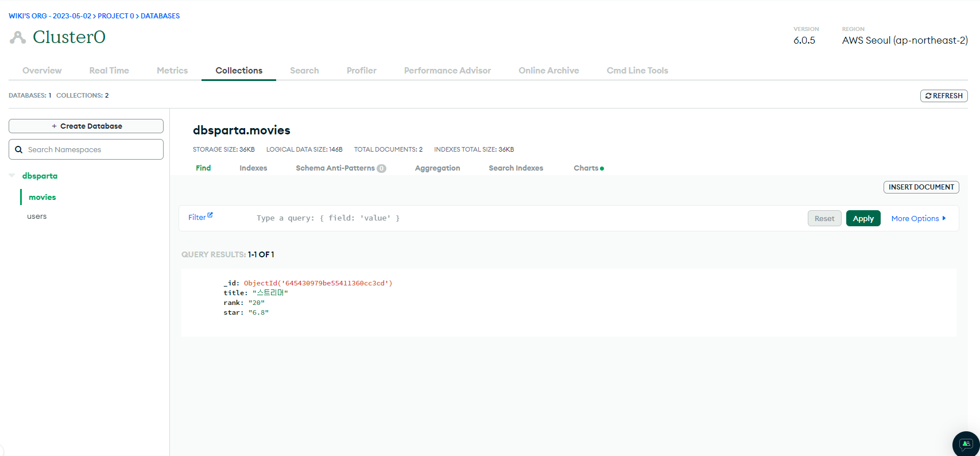The width and height of the screenshot is (980, 456).
Task: Open the Performance Advisor tab
Action: pyautogui.click(x=447, y=70)
